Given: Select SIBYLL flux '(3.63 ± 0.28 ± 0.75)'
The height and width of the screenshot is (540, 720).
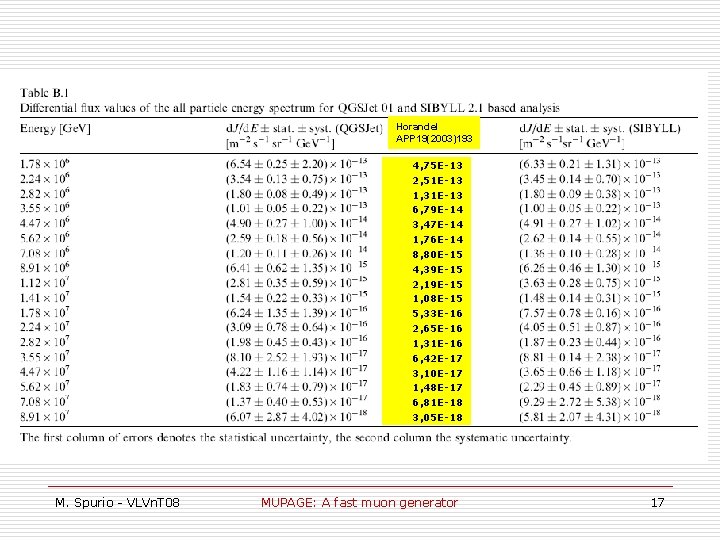Looking at the screenshot, I should [570, 283].
